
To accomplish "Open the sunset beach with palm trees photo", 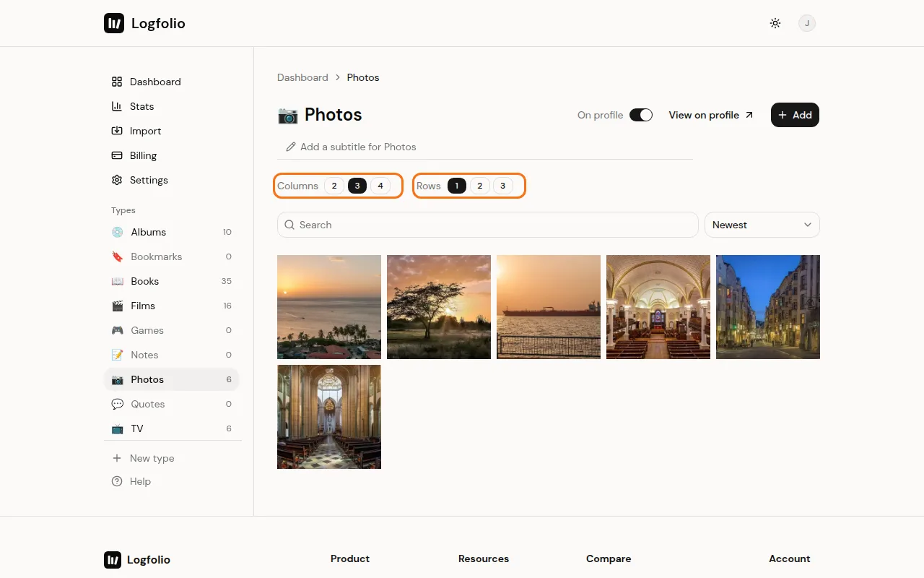I will click(x=329, y=307).
